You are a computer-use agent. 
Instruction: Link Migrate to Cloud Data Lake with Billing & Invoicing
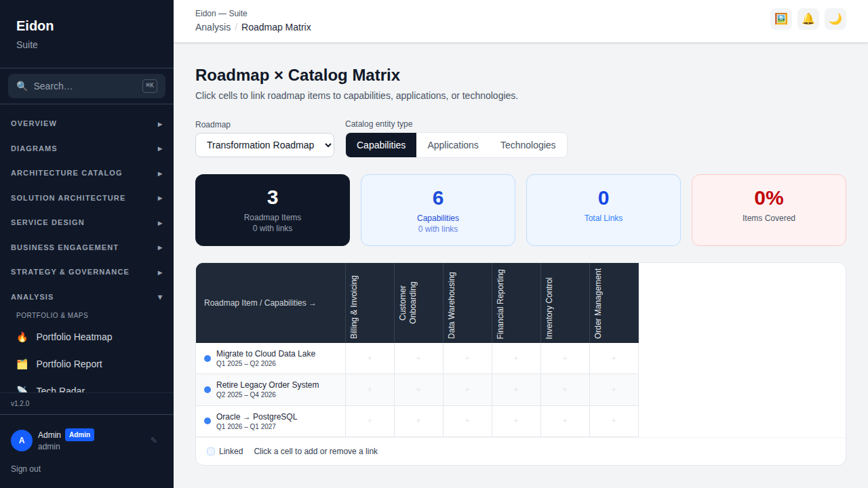(370, 359)
